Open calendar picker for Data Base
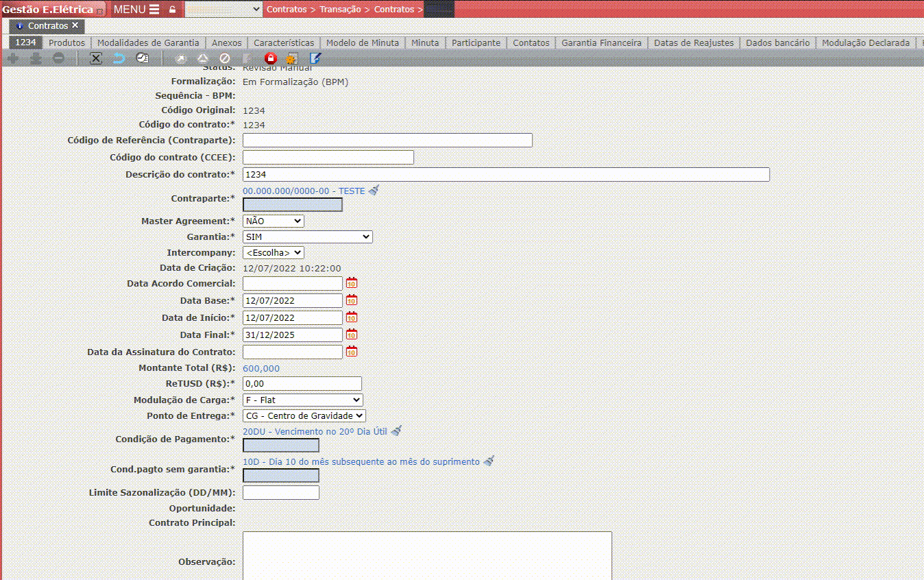Screen dimensions: 924x580 (352, 300)
